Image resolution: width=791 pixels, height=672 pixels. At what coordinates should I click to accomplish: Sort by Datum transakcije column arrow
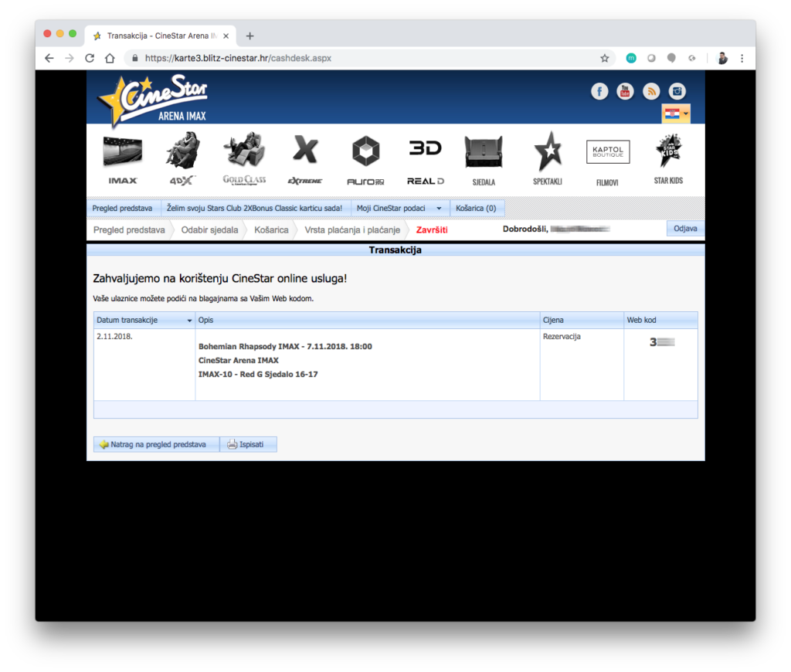tap(190, 321)
